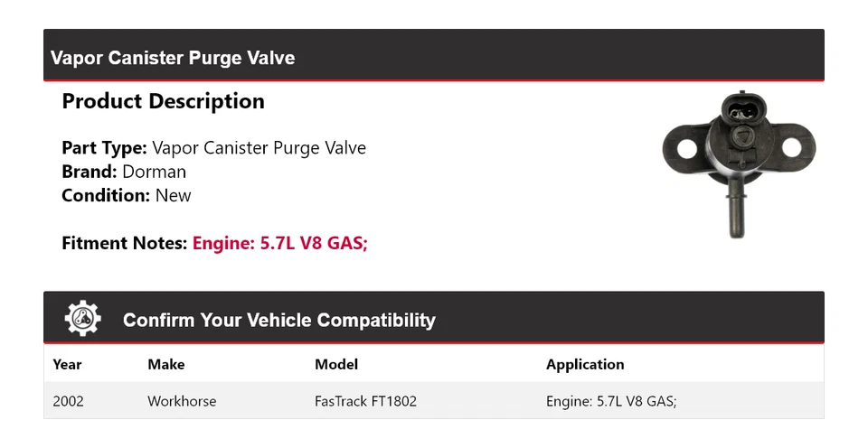868x448 pixels.
Task: Select the Part Type line
Action: point(213,148)
